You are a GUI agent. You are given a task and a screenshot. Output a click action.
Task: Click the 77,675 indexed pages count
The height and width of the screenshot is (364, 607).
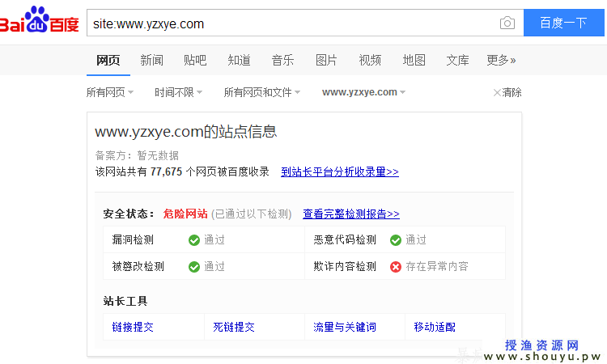pyautogui.click(x=166, y=171)
